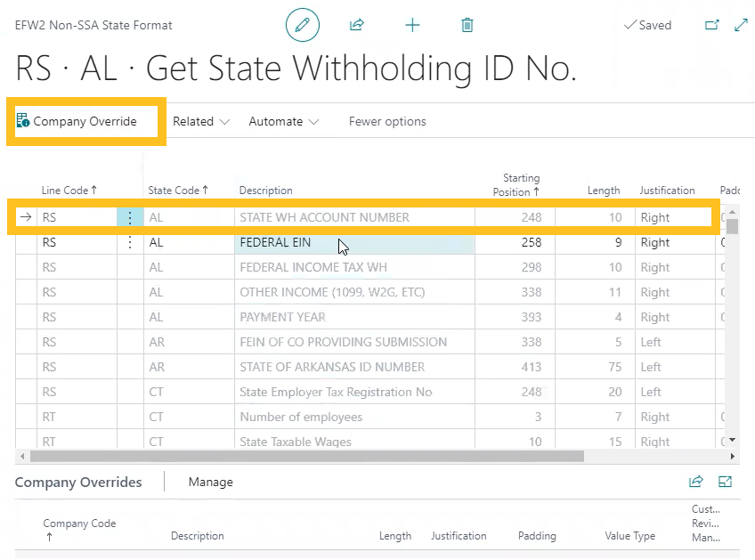
Task: Expand the Automate dropdown menu
Action: tap(283, 121)
